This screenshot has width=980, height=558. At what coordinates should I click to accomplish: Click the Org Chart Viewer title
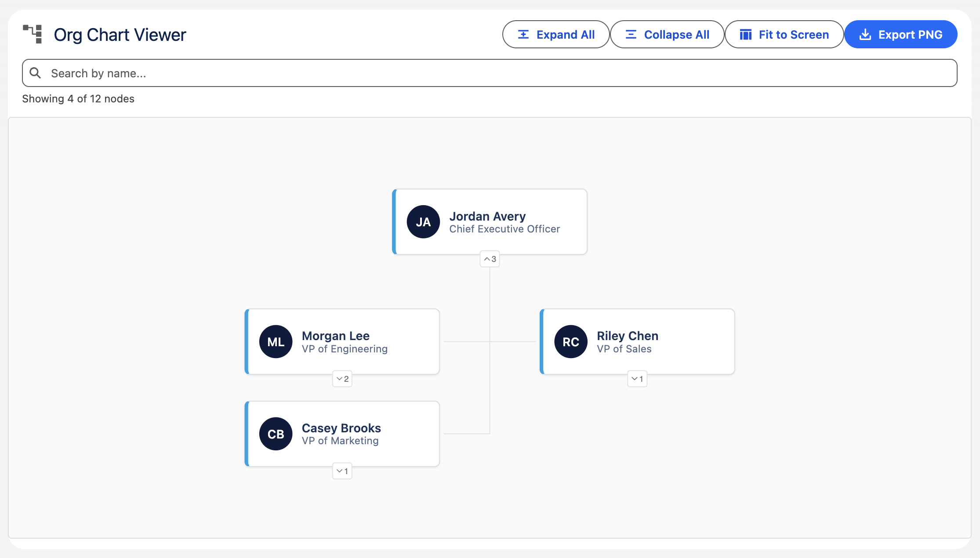coord(120,35)
